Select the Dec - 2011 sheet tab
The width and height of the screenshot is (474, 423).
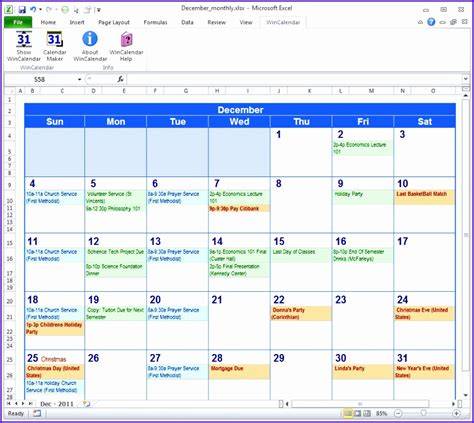click(x=57, y=404)
